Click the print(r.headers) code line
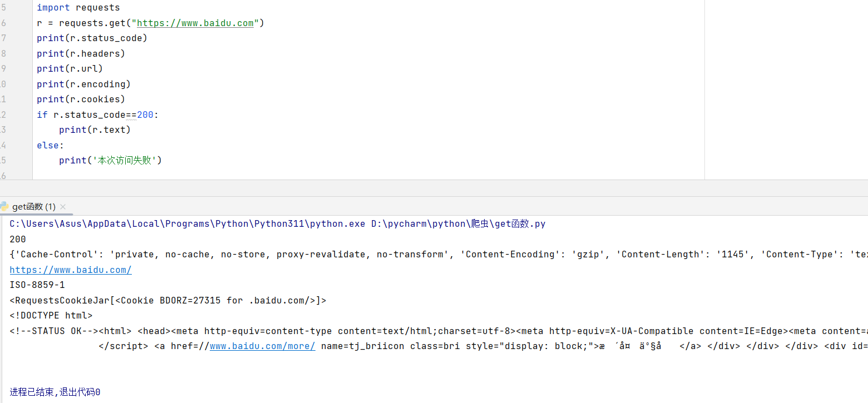 point(81,54)
